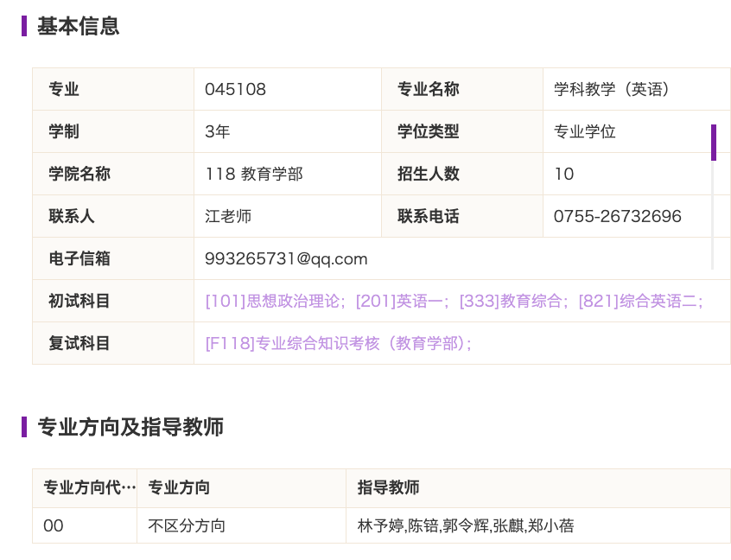Click the 专业方向 column header
The image size is (731, 560).
[x=241, y=487]
